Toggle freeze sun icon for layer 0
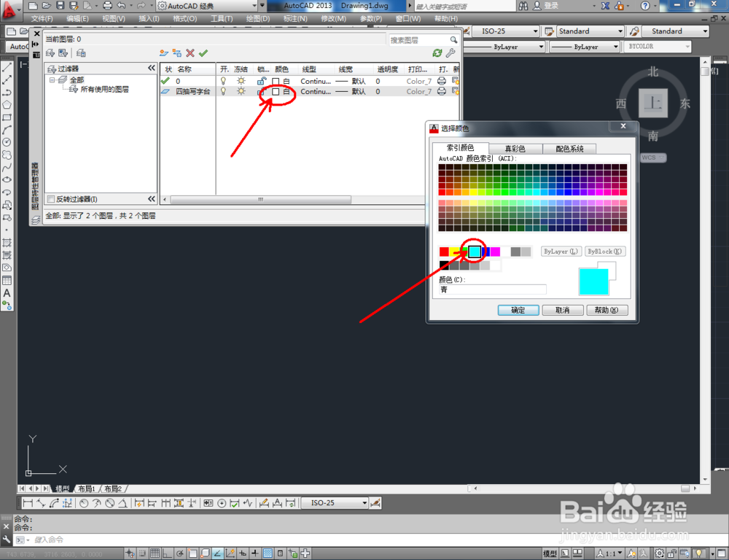Viewport: 729px width, 560px height. (x=241, y=81)
